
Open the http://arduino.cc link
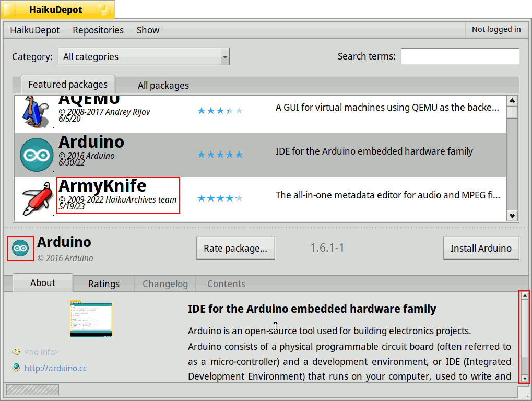pyautogui.click(x=55, y=368)
